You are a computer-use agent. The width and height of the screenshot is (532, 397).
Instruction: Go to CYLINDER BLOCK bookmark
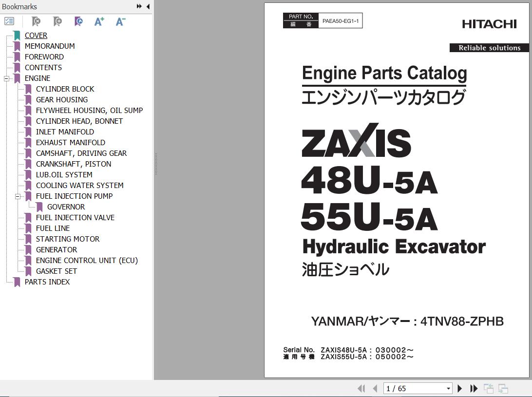coord(65,89)
